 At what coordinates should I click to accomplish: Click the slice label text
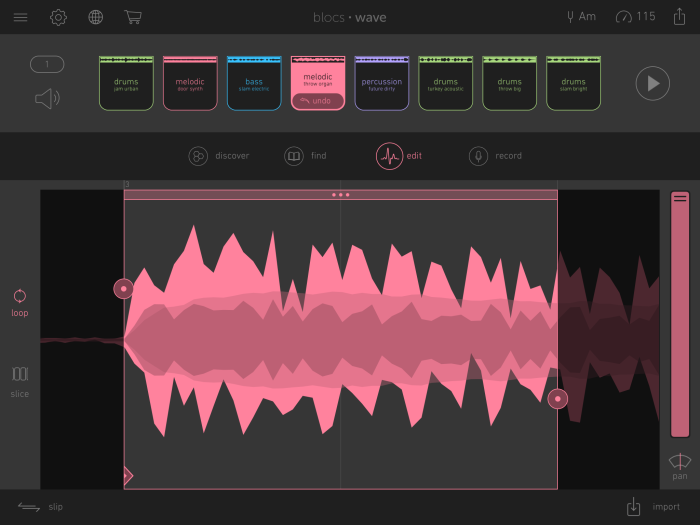click(20, 394)
